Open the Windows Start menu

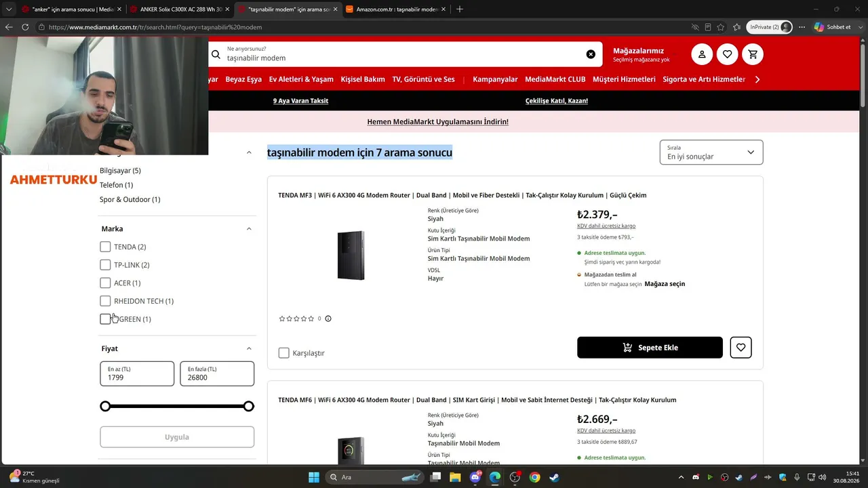(x=314, y=477)
